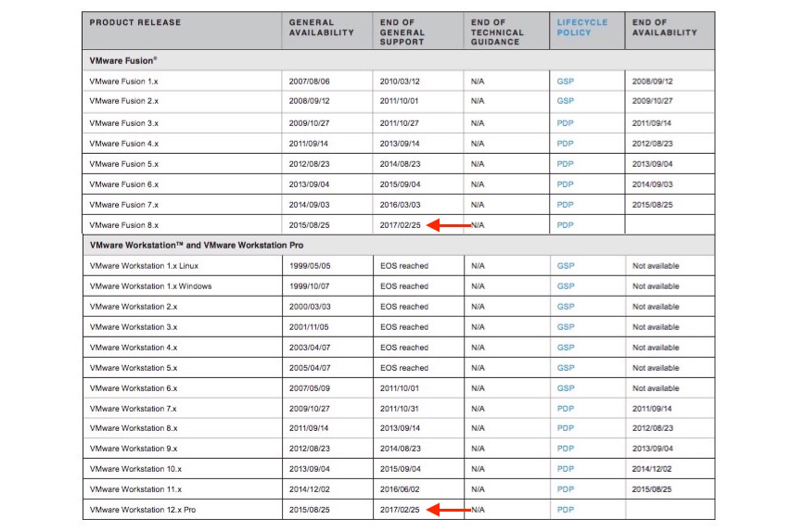Open PDP link for VMware Fusion 4.x
The image size is (804, 532).
565,144
